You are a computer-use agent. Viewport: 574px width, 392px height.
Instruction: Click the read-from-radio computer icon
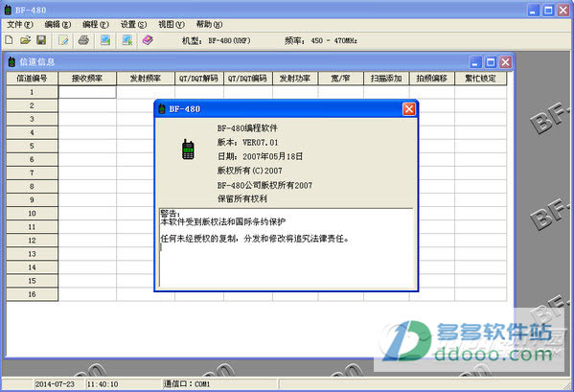[105, 40]
